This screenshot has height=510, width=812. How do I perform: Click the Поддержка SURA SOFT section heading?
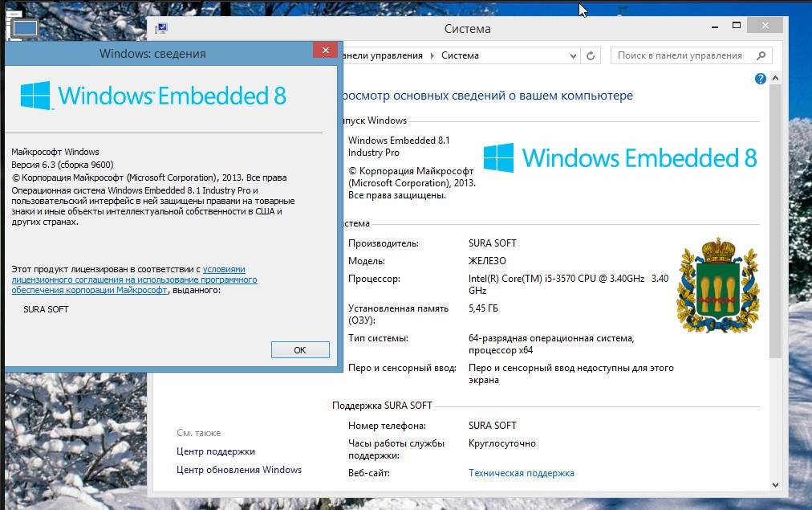coord(382,406)
